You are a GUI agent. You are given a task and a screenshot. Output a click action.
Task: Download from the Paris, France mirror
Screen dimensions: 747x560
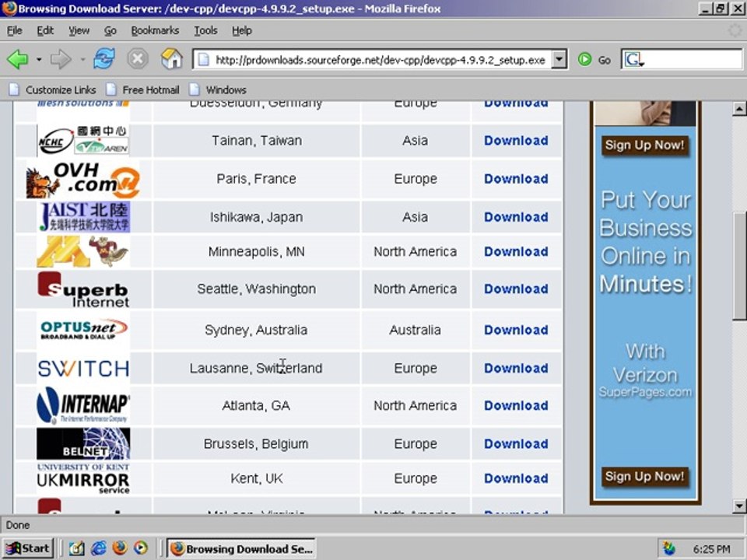tap(516, 179)
